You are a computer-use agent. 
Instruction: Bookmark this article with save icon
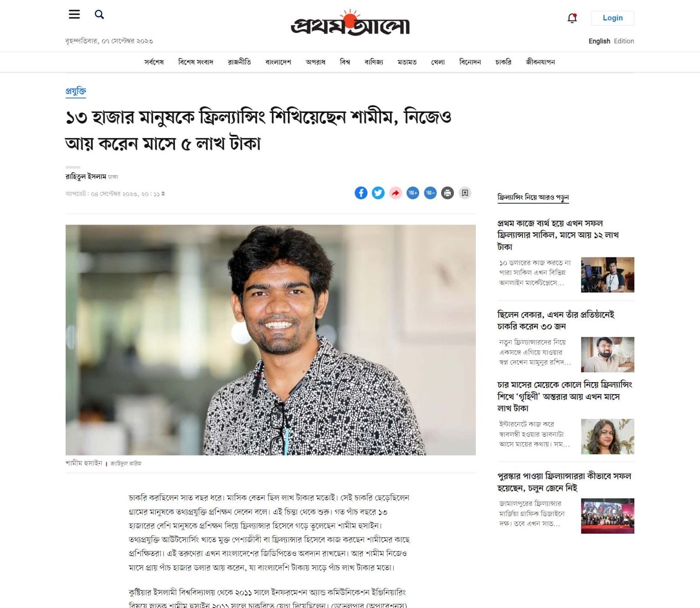click(465, 193)
